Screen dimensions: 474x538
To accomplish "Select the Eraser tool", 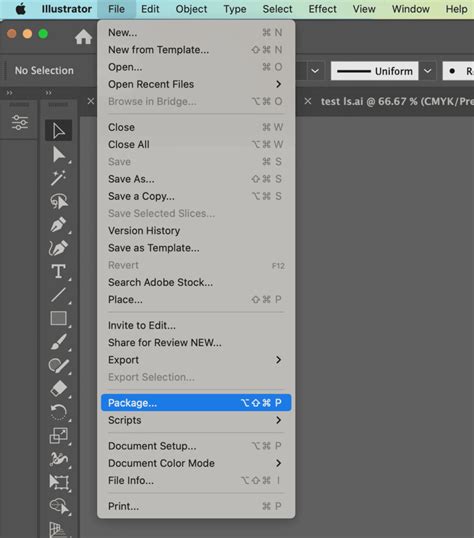I will [x=58, y=389].
